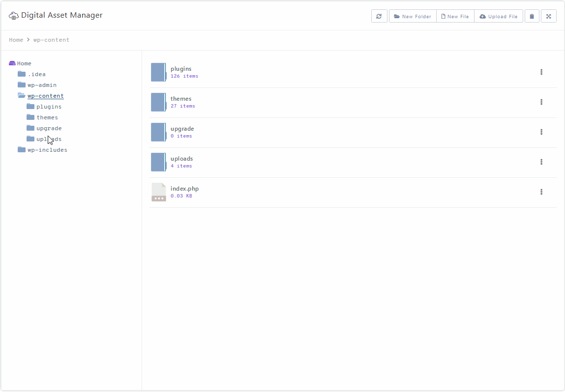Open the themes folder icon in file list

tap(158, 102)
